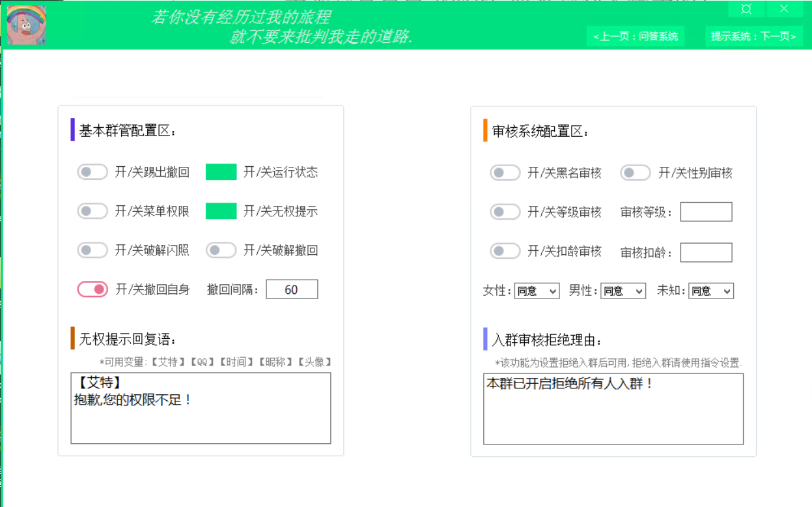The image size is (812, 507).
Task: Click the minimize icon in the title bar
Action: [747, 9]
